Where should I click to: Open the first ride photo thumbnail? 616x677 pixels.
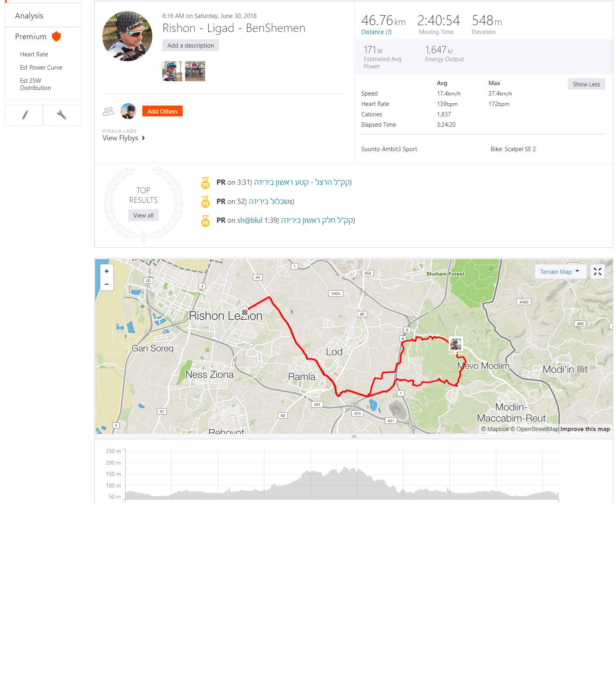[x=172, y=71]
